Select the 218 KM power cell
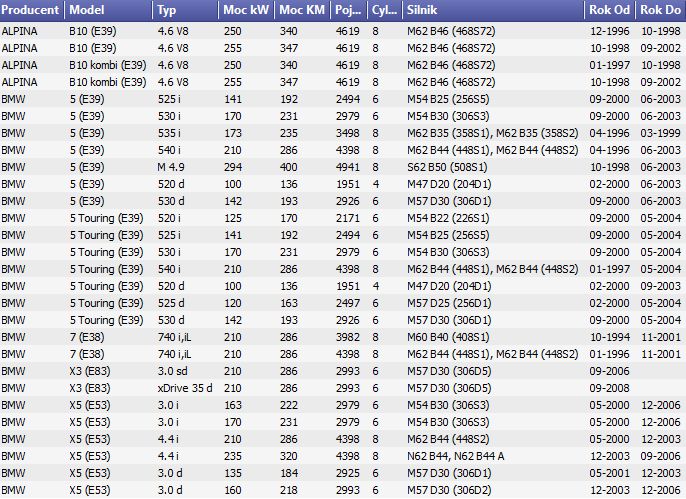 pos(289,490)
